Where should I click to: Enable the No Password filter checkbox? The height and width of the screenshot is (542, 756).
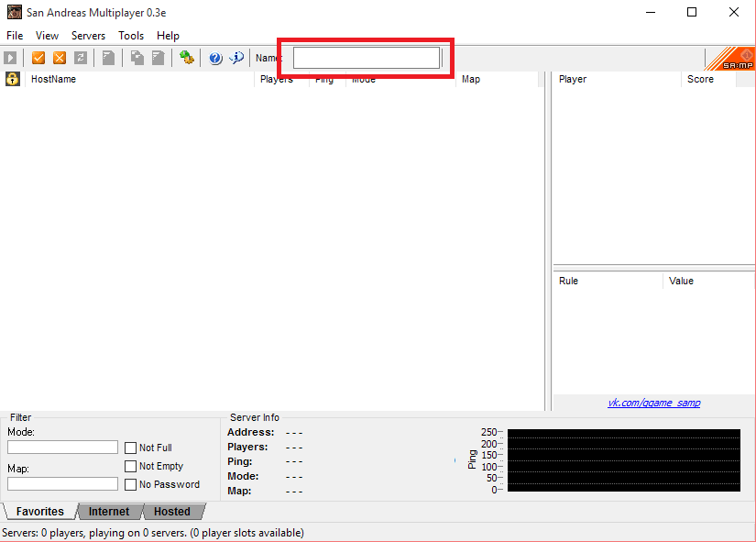coord(130,484)
